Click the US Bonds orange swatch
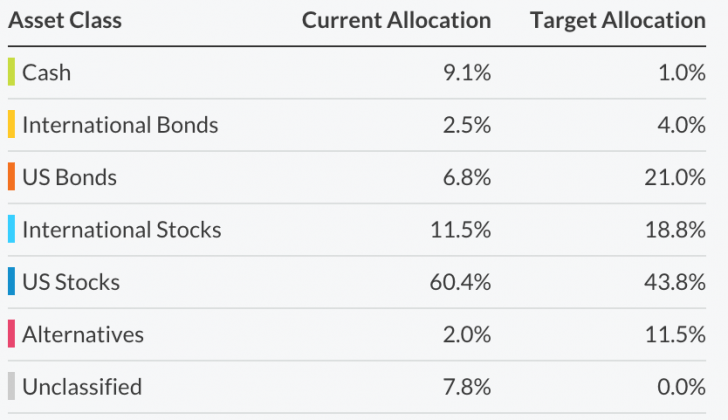 pos(11,177)
